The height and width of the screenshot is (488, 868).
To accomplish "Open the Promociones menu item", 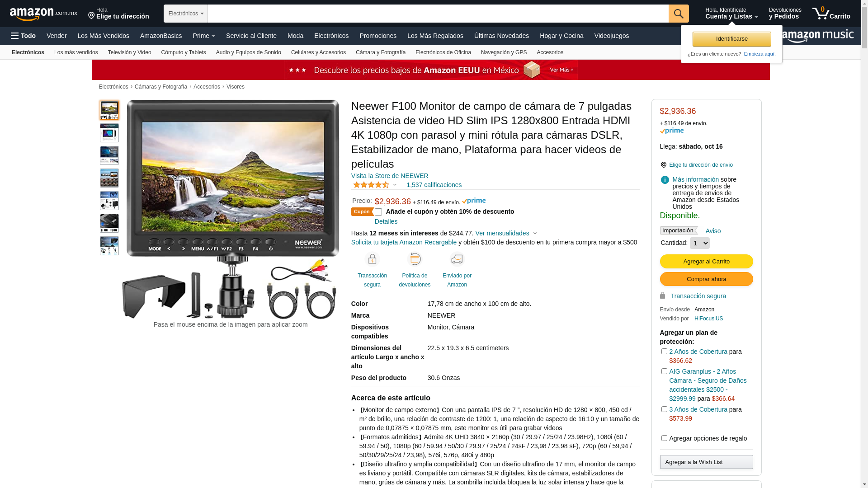I will point(377,36).
